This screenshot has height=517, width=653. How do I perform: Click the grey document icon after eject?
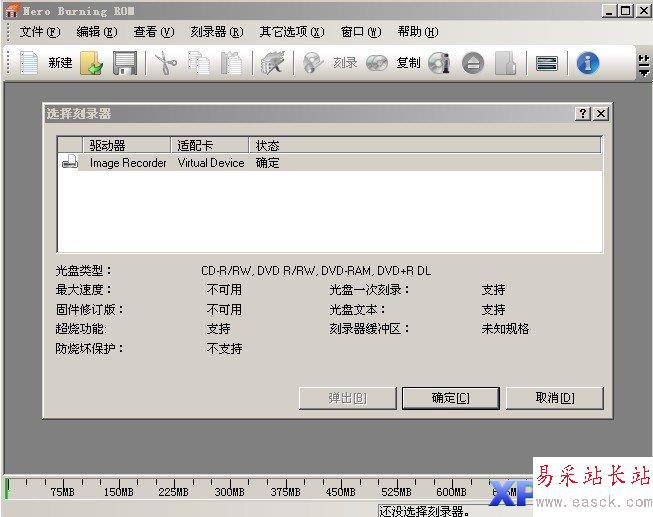506,63
